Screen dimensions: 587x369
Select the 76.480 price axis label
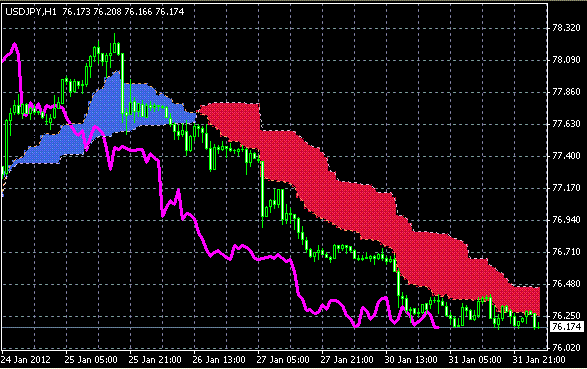pyautogui.click(x=566, y=284)
